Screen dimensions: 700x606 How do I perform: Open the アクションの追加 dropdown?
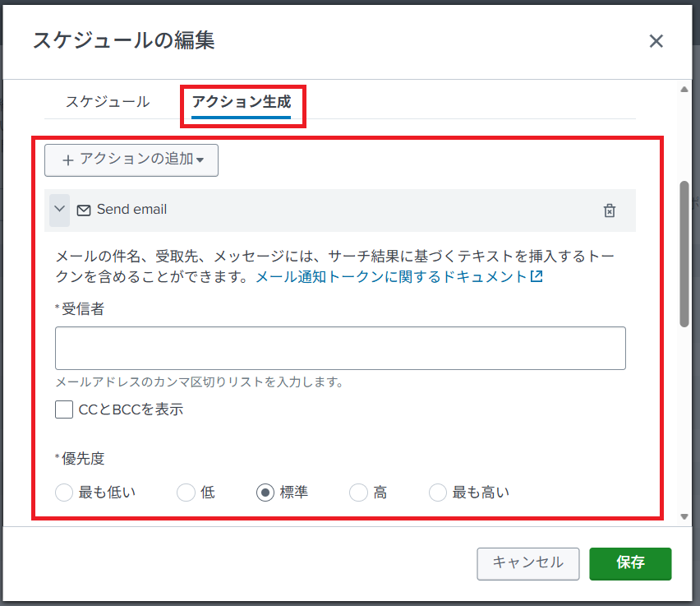click(131, 160)
